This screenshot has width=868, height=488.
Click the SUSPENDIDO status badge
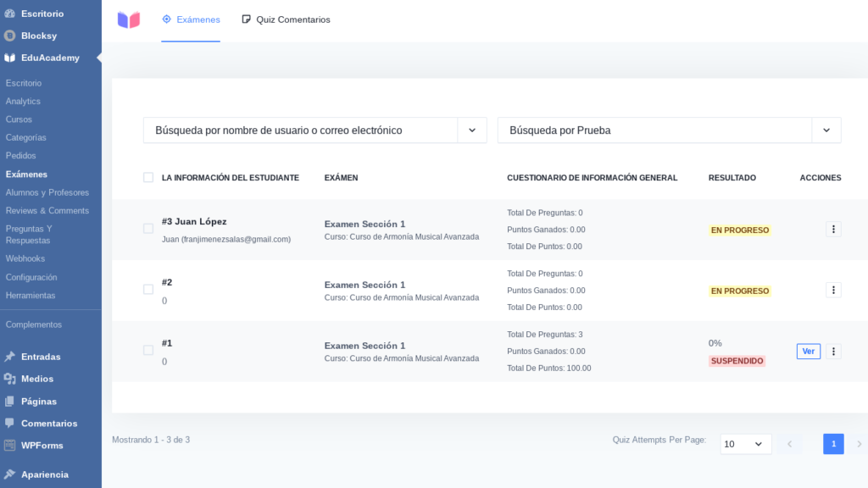[737, 361]
